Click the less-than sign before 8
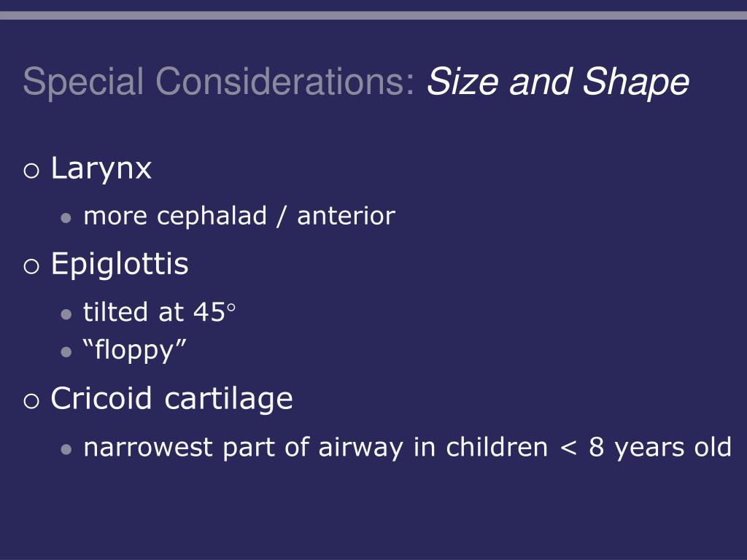Image resolution: width=747 pixels, height=560 pixels. pyautogui.click(x=569, y=448)
